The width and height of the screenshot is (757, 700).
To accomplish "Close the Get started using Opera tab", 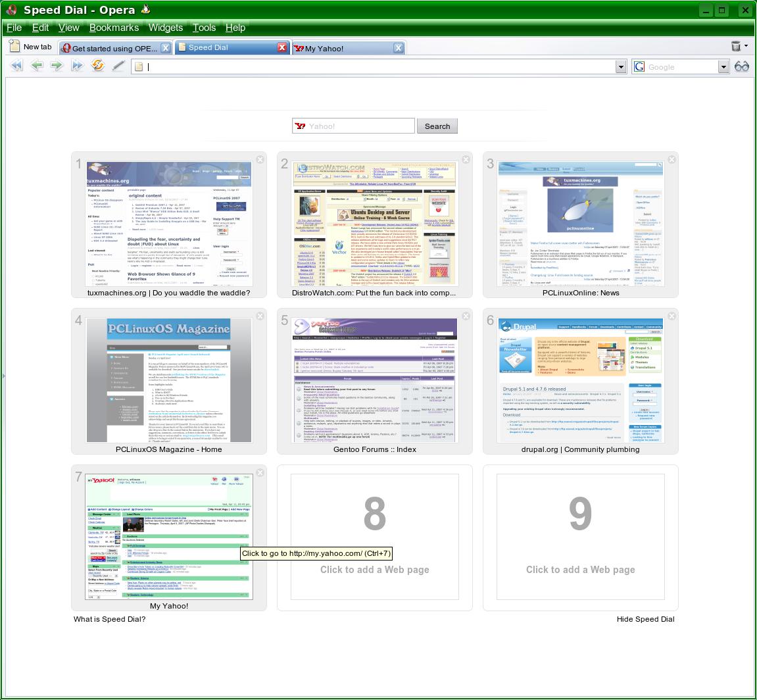I will point(166,48).
